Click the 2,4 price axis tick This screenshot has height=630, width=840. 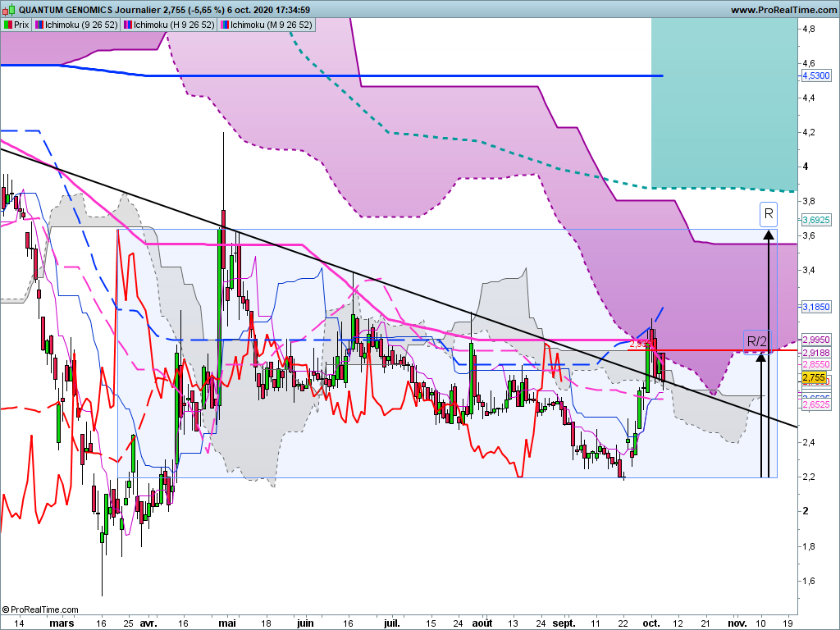(x=809, y=442)
